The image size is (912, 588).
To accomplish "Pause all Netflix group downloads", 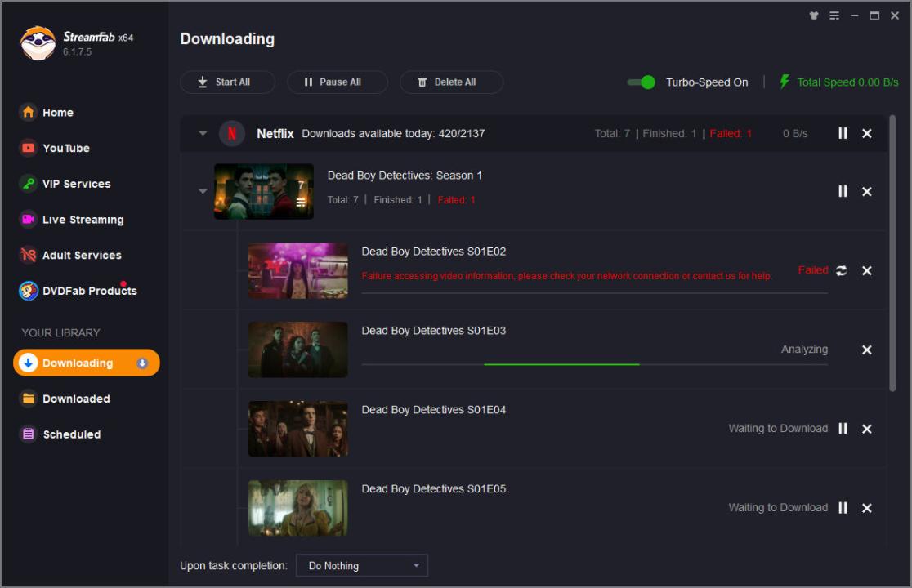I will point(843,133).
